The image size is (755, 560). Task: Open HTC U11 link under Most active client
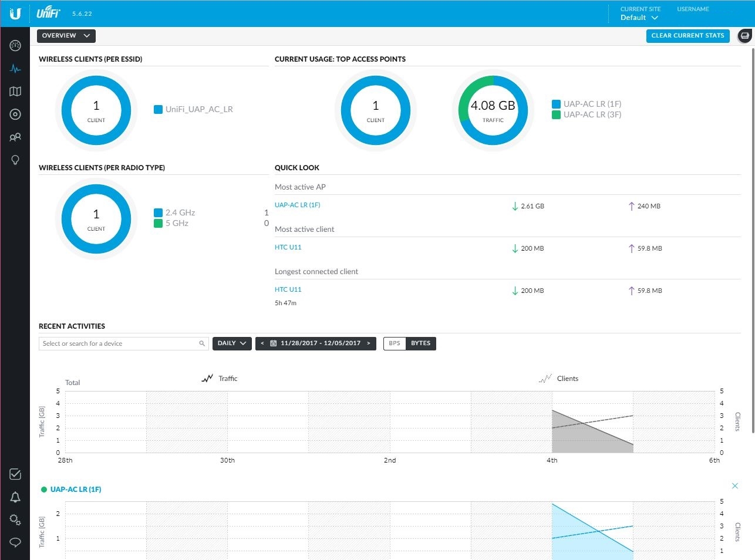point(288,247)
